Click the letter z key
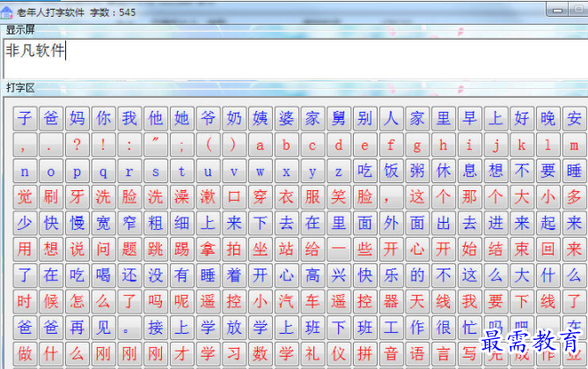588x369 pixels. (x=339, y=171)
